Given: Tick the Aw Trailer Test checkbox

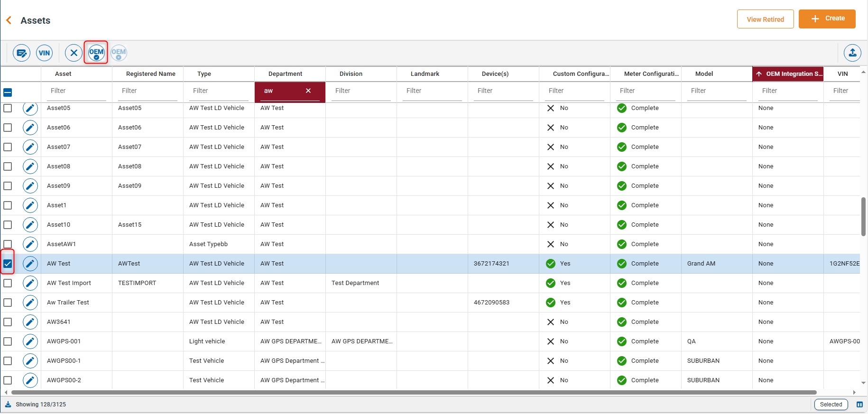Looking at the screenshot, I should pyautogui.click(x=8, y=303).
